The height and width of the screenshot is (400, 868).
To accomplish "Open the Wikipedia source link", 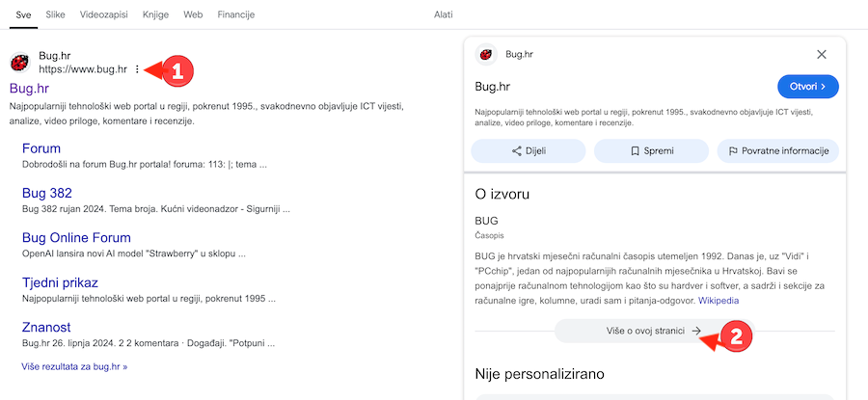I will click(719, 301).
